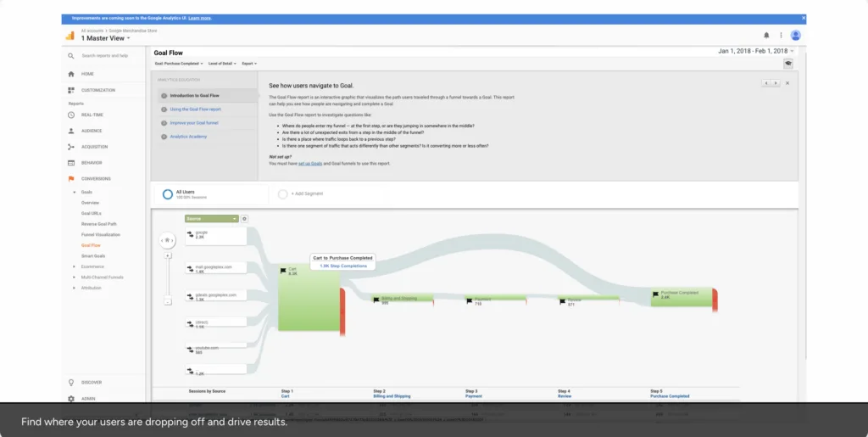The image size is (868, 437).
Task: Collapse the Goals tree section
Action: click(75, 192)
